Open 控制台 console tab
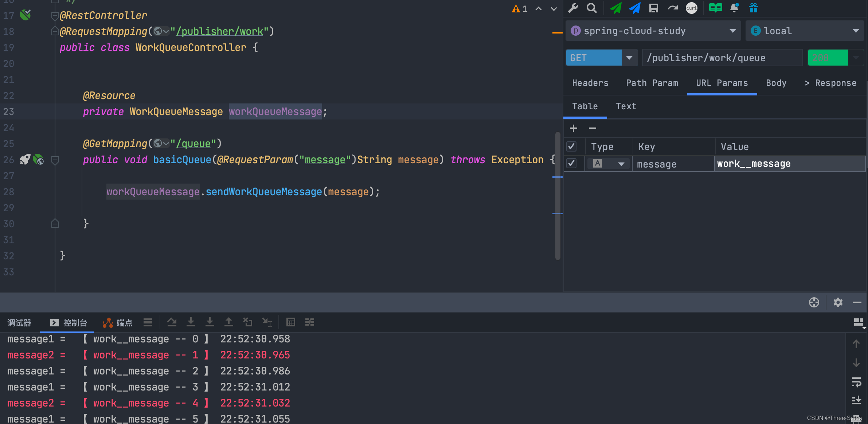The width and height of the screenshot is (868, 424). [69, 323]
